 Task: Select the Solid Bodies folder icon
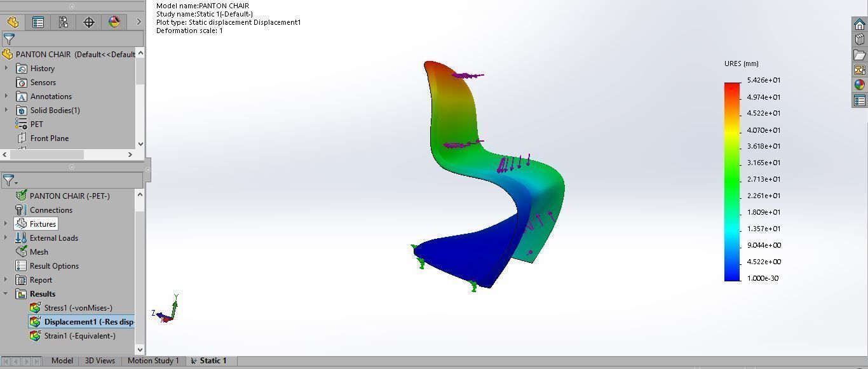tap(22, 111)
